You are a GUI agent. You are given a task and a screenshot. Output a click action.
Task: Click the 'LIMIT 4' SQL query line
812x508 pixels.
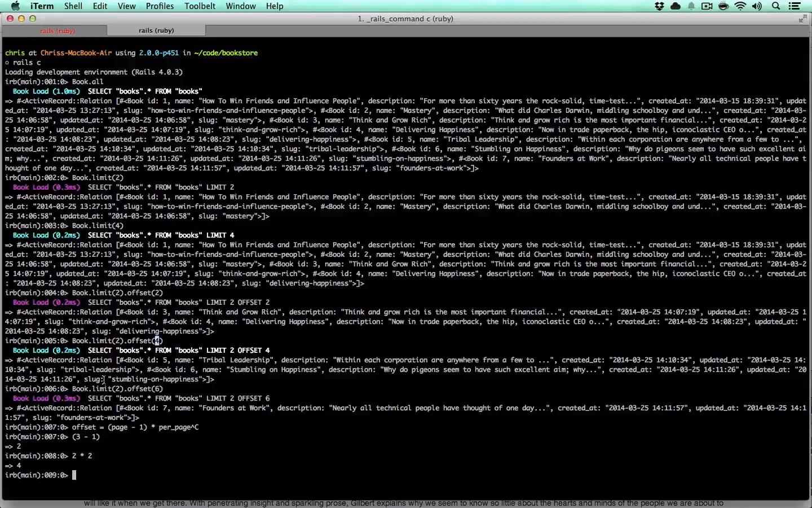click(123, 235)
